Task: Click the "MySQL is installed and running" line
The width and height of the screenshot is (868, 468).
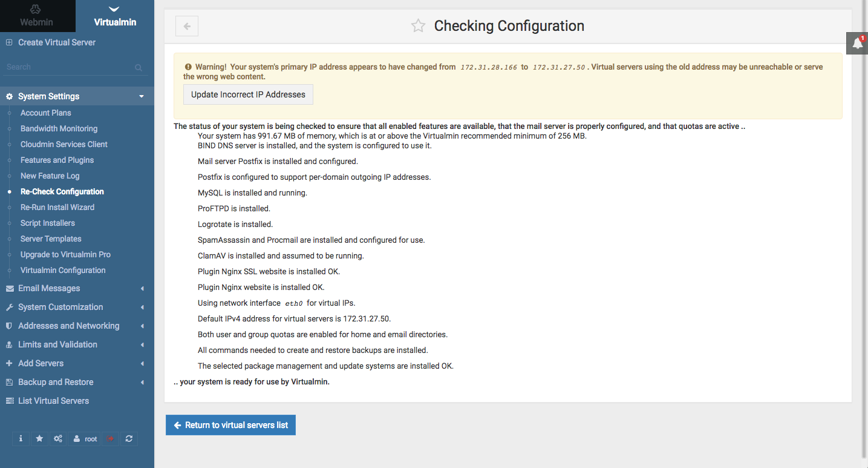Action: [x=252, y=193]
